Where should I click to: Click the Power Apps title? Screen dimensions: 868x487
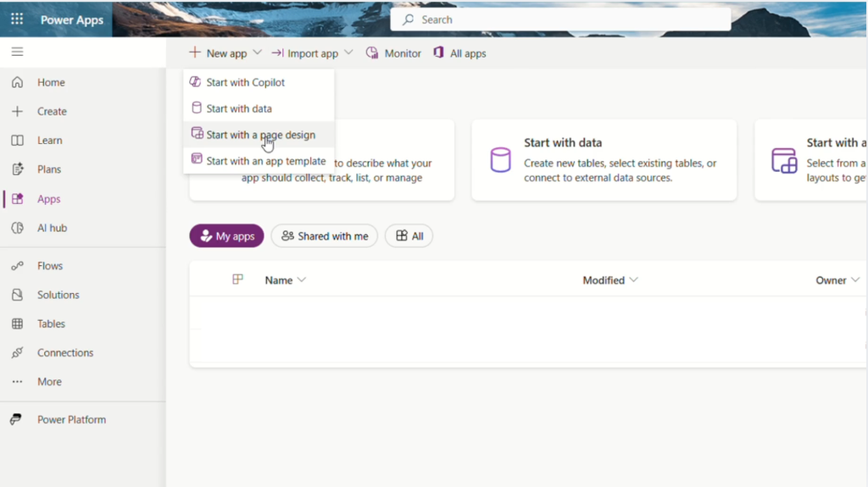coord(72,20)
